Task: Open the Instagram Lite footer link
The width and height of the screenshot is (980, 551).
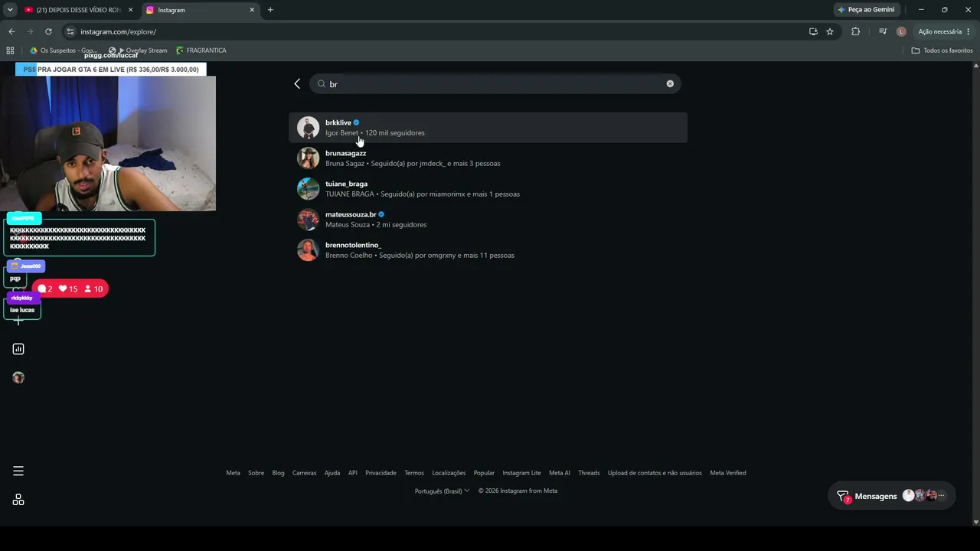Action: [521, 473]
